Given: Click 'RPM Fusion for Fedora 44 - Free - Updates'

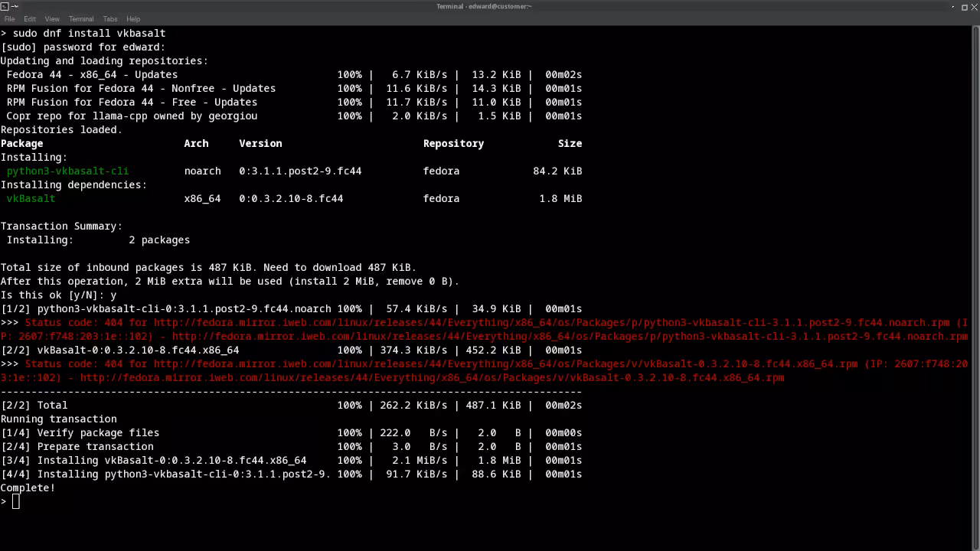Looking at the screenshot, I should click(132, 102).
